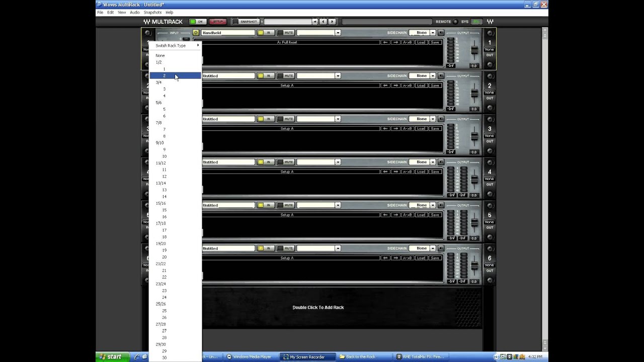This screenshot has width=644, height=362.
Task: Switch to My Screen Recorder taskbar item
Action: point(307,357)
